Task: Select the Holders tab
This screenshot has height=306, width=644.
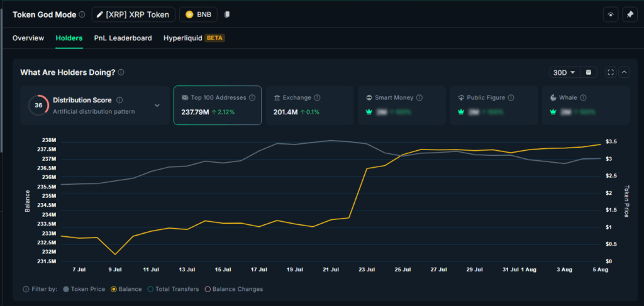Action: click(69, 38)
